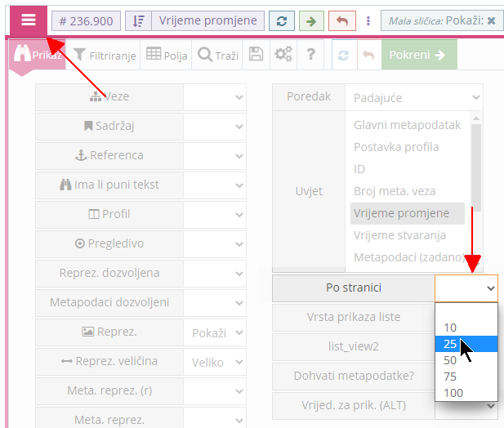Close the Po stranici dropdown box
This screenshot has width=504, height=428.
466,288
